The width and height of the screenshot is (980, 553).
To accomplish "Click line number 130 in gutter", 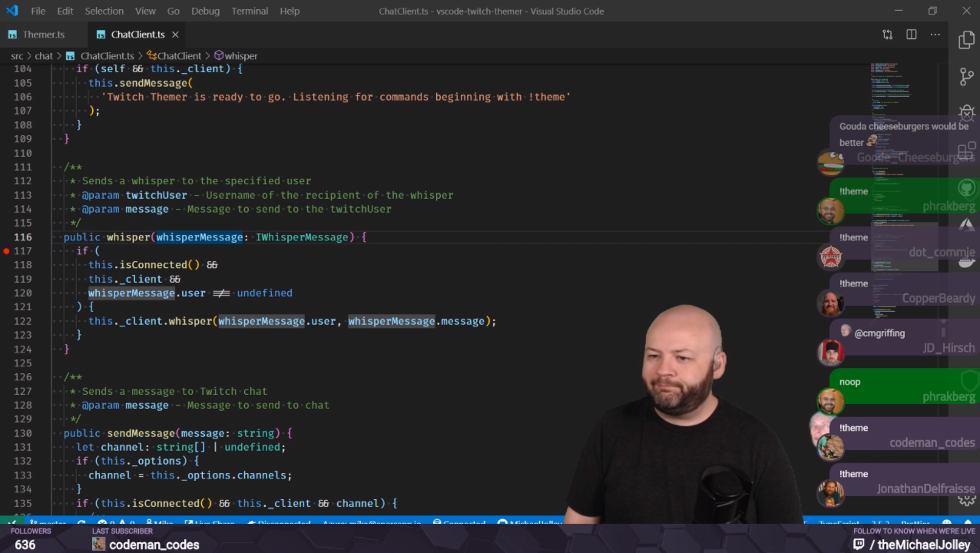I will click(23, 433).
